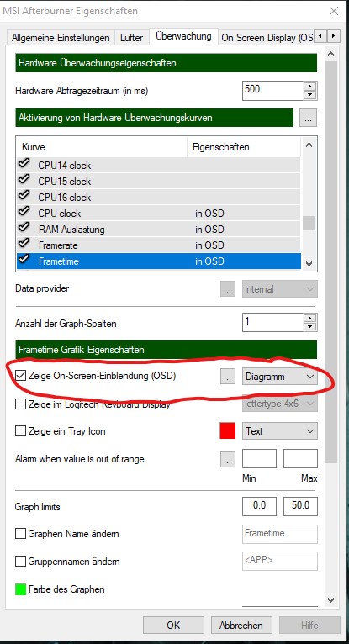Viewport: 349px width, 644px height.
Task: Enable Gruppennamen ändern checkbox
Action: tap(20, 562)
